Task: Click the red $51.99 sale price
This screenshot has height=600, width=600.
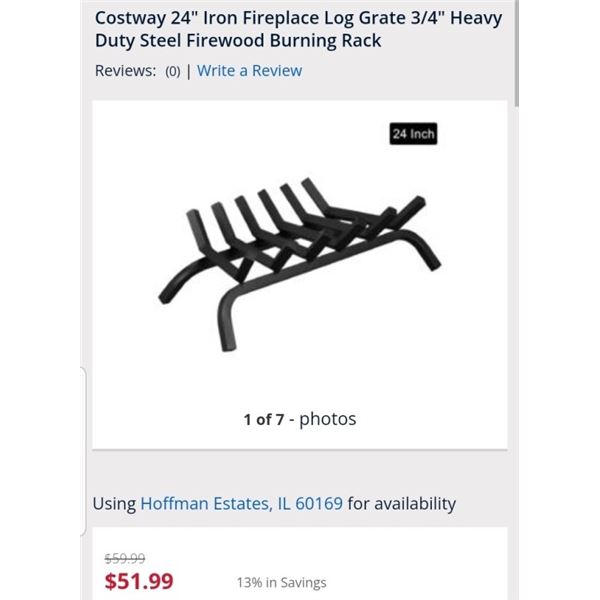Action: click(x=139, y=581)
